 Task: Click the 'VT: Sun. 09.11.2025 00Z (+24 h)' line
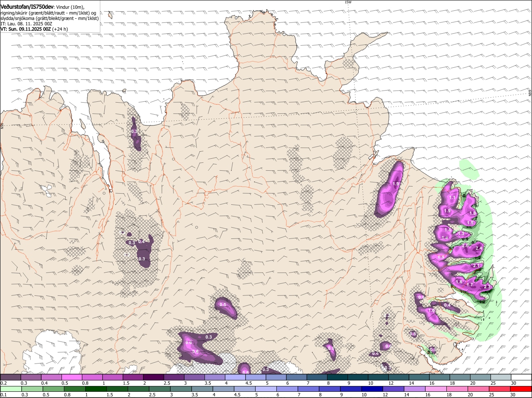[34, 29]
